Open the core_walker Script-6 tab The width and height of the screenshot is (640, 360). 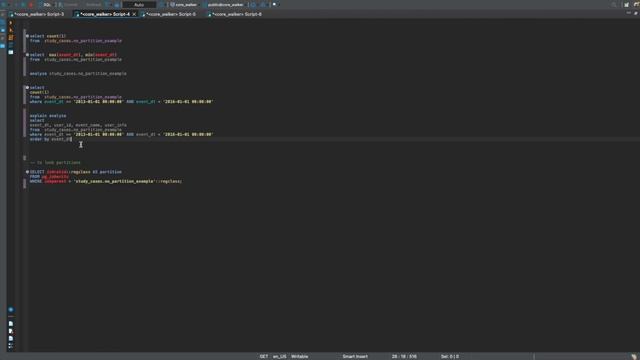click(x=237, y=14)
